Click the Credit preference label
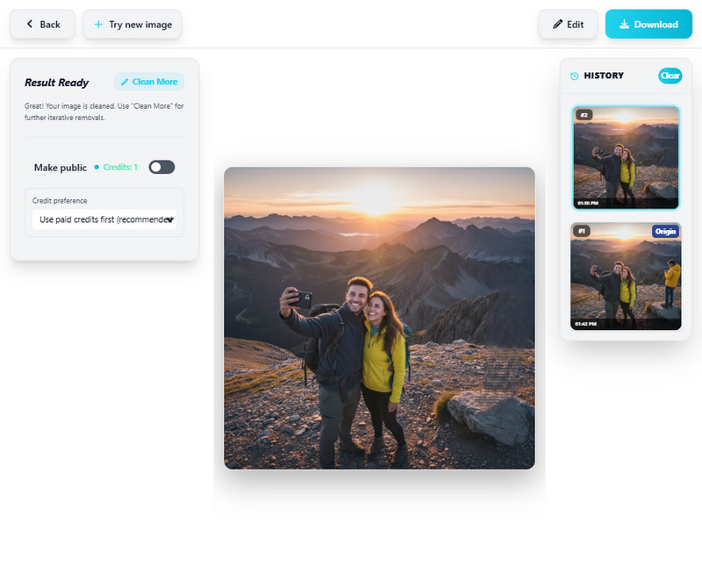Image resolution: width=702 pixels, height=588 pixels. [60, 201]
